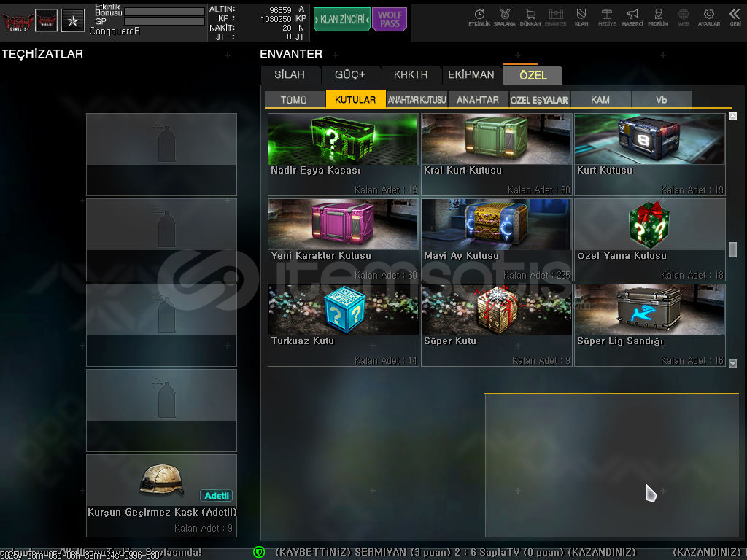Click scroll-down arrow of inventory list
Image resolution: width=747 pixels, height=560 pixels.
(x=732, y=363)
